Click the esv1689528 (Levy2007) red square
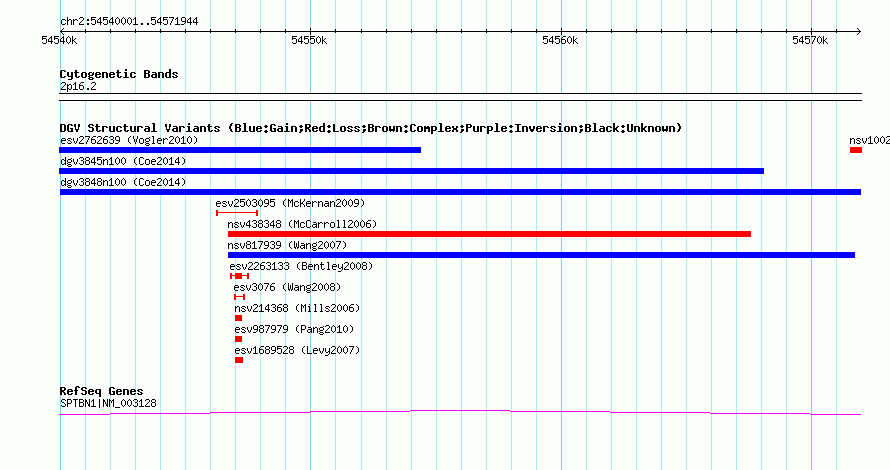Image resolution: width=890 pixels, height=470 pixels. pos(239,360)
